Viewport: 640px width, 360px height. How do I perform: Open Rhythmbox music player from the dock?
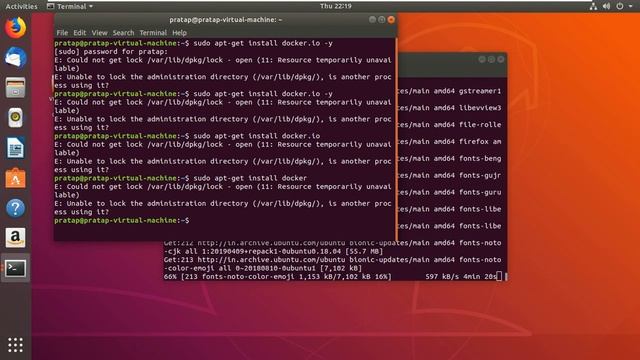pos(16,118)
